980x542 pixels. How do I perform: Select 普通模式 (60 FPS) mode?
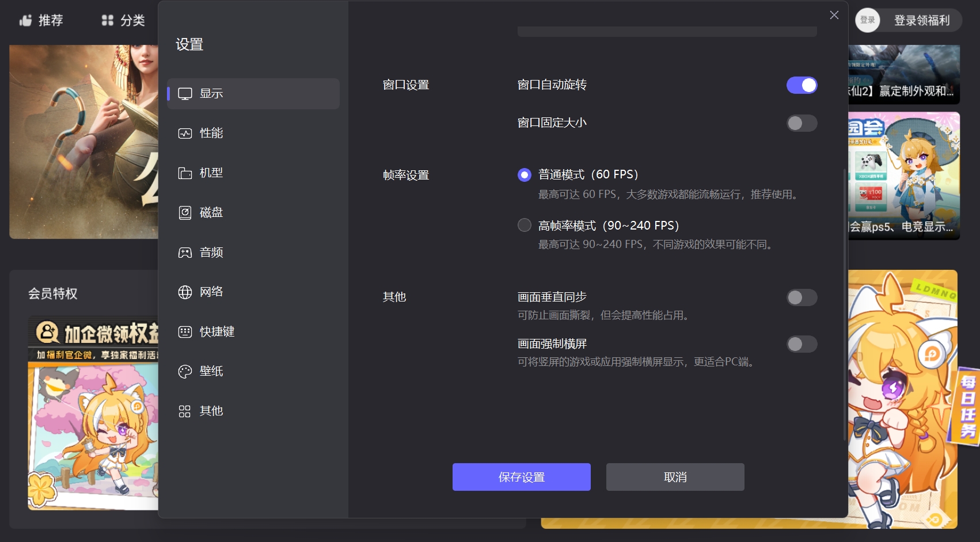tap(524, 174)
